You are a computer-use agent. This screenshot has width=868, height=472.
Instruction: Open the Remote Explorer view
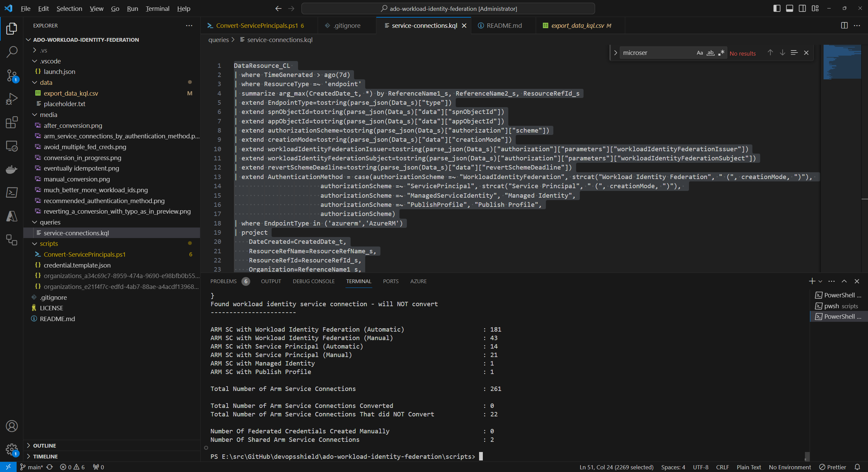12,146
